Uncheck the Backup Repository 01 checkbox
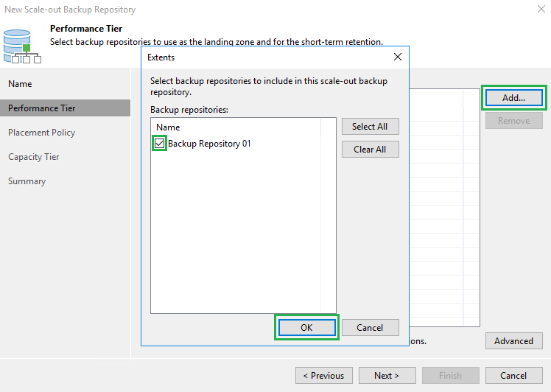This screenshot has height=392, width=551. pos(159,144)
